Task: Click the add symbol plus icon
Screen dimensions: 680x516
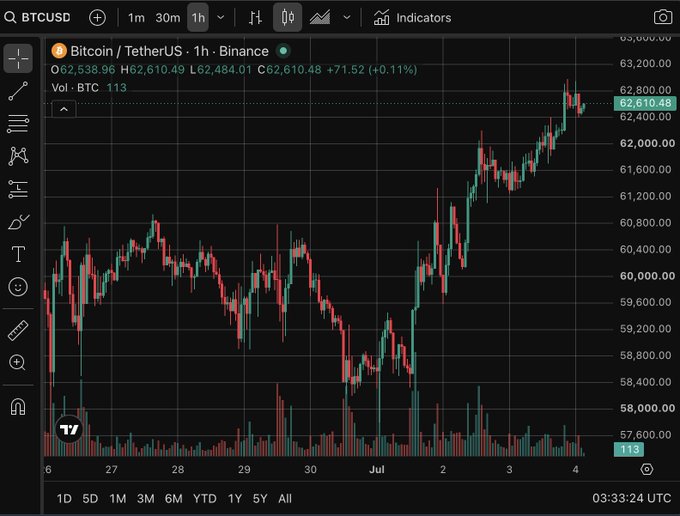Action: [97, 18]
